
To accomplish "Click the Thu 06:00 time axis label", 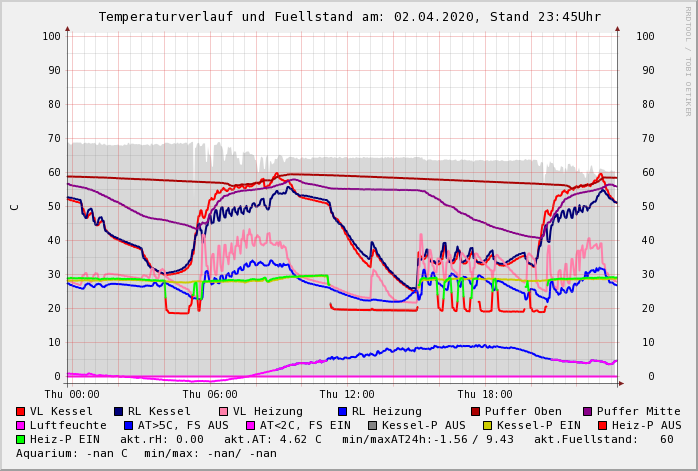I will 209,394.
